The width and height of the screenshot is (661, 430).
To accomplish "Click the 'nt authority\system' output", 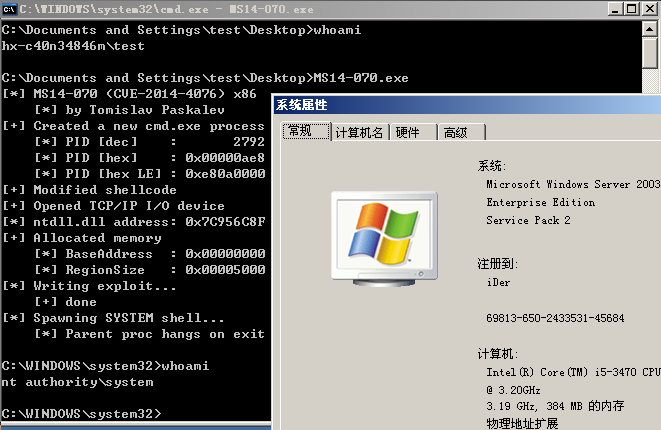I will 77,382.
